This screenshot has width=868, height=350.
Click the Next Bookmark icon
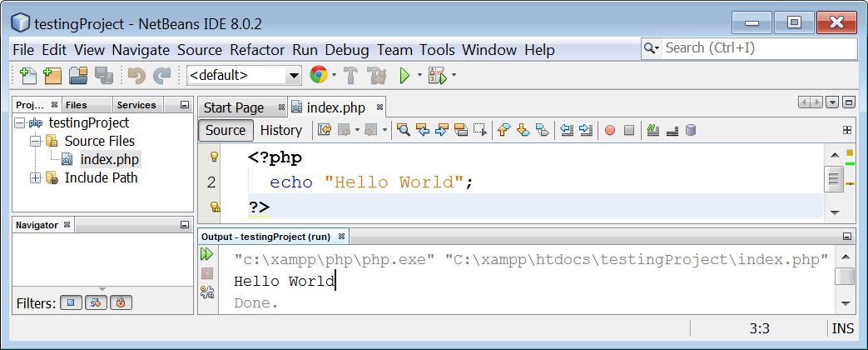[x=523, y=130]
